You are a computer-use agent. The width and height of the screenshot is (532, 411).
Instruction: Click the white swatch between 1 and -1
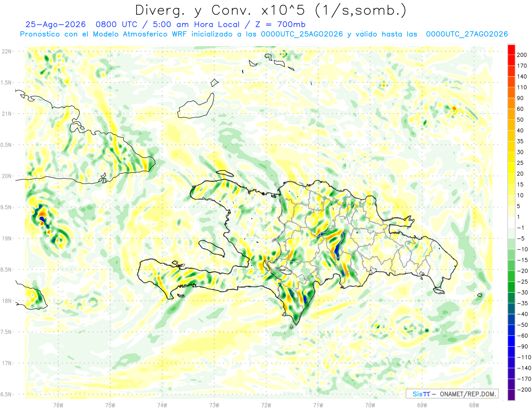point(511,223)
